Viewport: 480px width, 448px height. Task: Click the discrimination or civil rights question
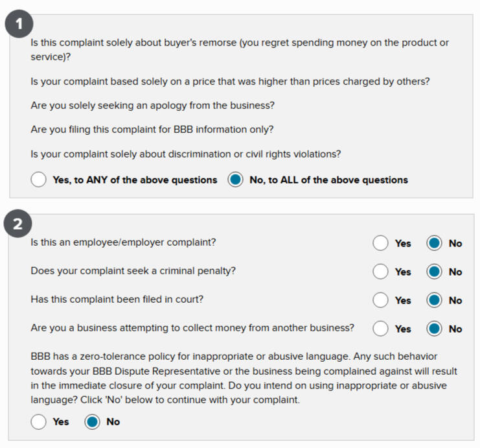(x=185, y=154)
